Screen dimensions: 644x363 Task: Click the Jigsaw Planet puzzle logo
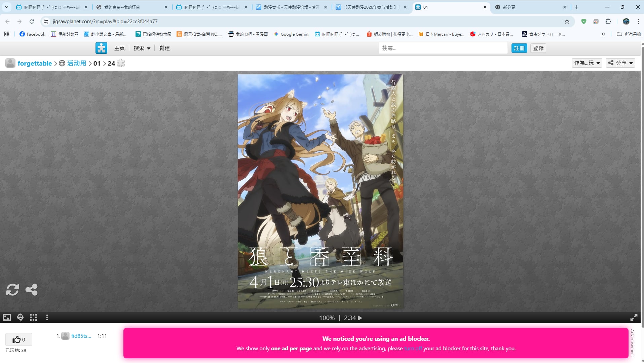click(x=101, y=48)
